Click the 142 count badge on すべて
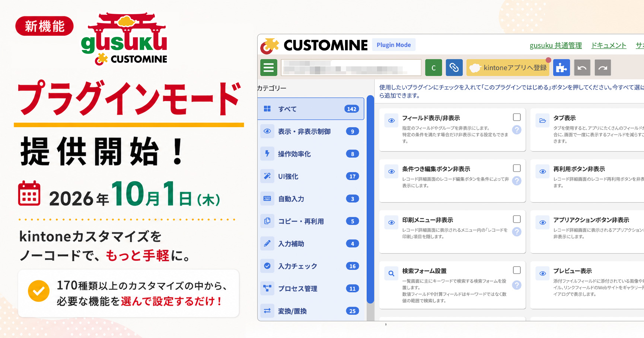 pos(352,109)
